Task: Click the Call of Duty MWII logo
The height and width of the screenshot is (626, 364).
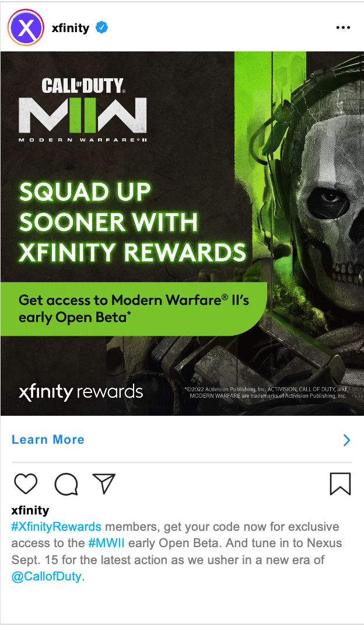Action: coord(83,110)
